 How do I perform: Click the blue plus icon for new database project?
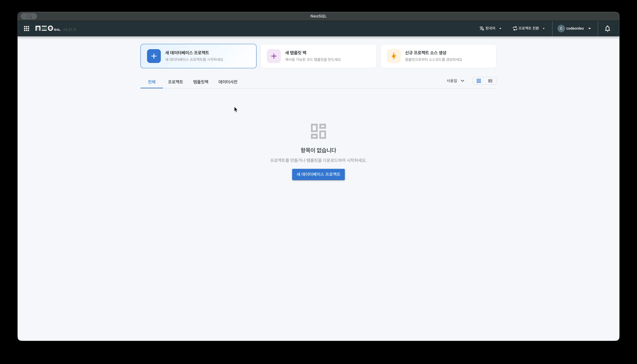click(153, 56)
